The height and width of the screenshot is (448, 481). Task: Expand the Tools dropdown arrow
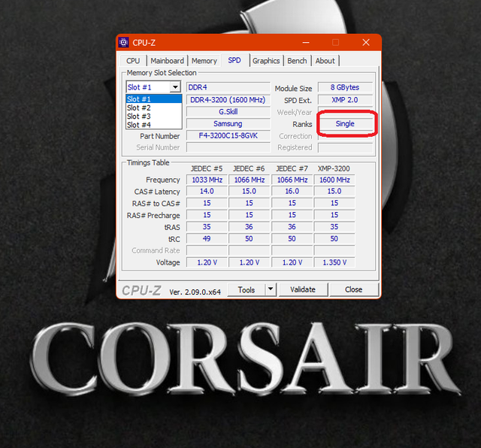point(271,289)
